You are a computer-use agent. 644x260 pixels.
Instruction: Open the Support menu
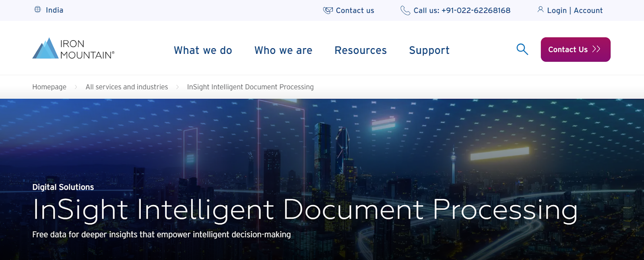tap(429, 50)
